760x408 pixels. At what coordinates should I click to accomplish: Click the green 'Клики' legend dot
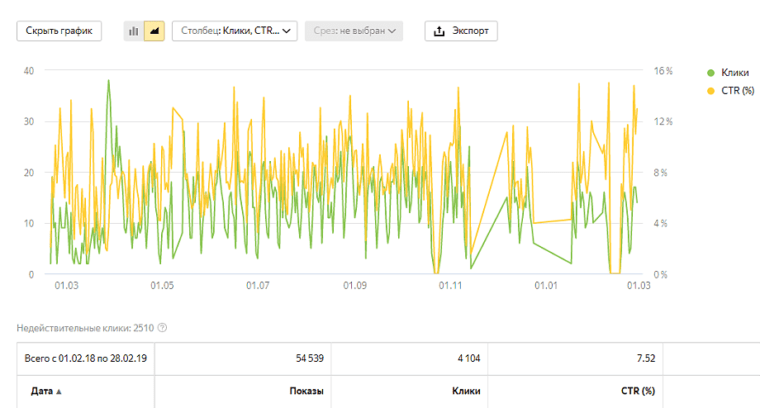click(x=711, y=73)
